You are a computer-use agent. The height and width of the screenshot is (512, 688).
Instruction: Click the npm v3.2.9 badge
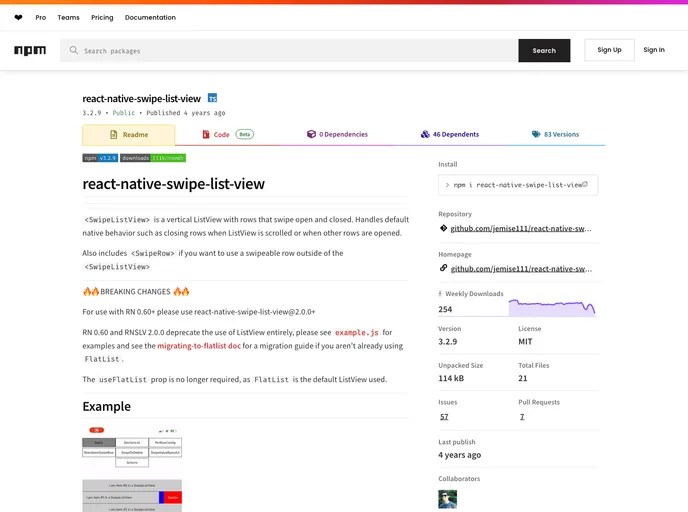click(100, 158)
